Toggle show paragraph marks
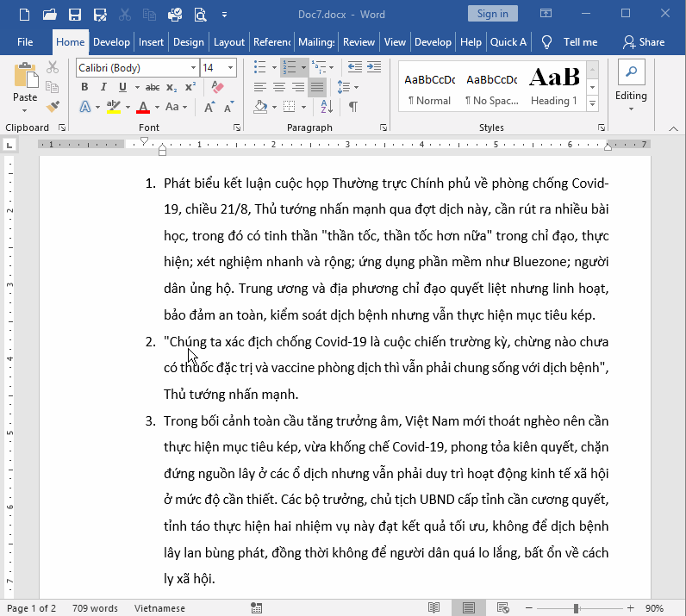Viewport: 686px width, 616px height. tap(353, 106)
